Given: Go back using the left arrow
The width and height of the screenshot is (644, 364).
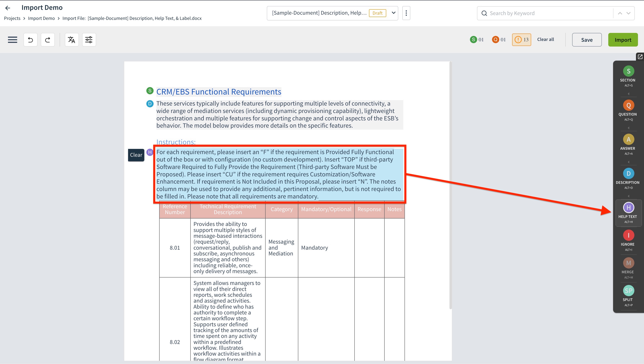Looking at the screenshot, I should pos(8,8).
